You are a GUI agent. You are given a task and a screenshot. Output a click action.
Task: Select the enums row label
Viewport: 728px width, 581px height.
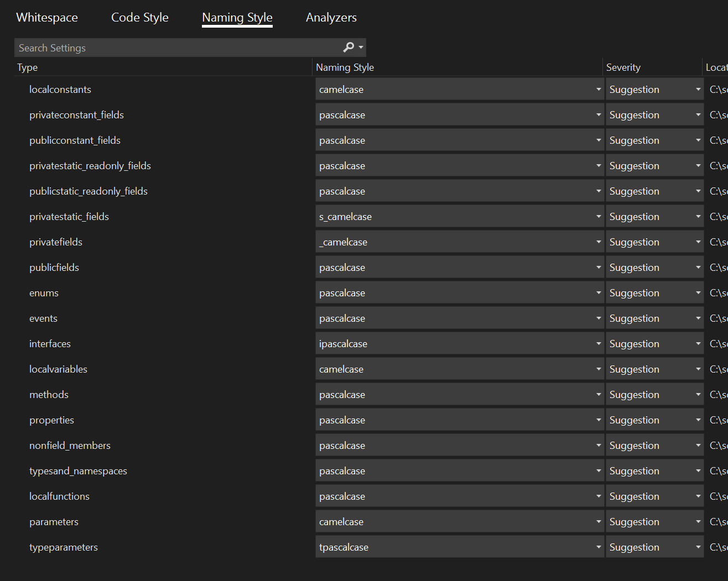coord(44,293)
